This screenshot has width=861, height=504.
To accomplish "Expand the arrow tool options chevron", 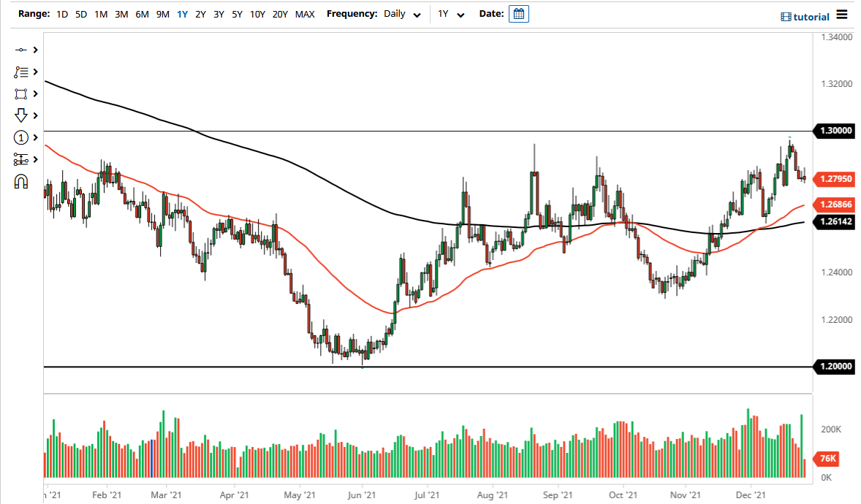I will click(34, 115).
